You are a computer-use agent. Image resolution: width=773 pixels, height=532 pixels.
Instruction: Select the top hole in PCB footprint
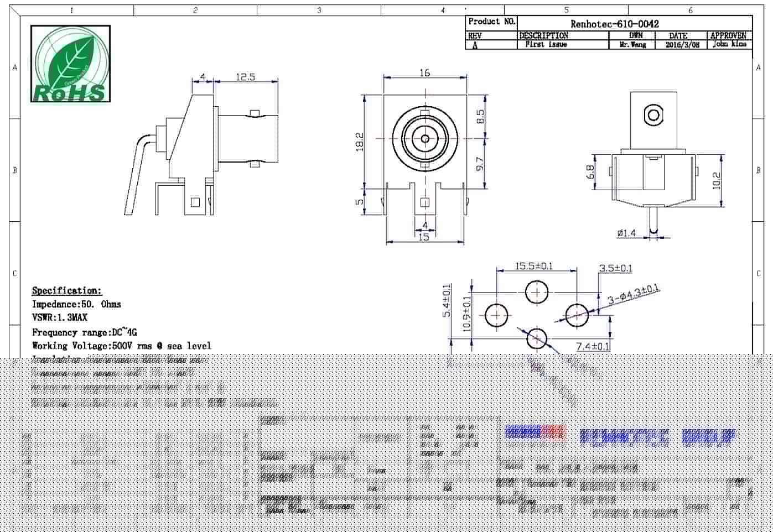[x=537, y=292]
